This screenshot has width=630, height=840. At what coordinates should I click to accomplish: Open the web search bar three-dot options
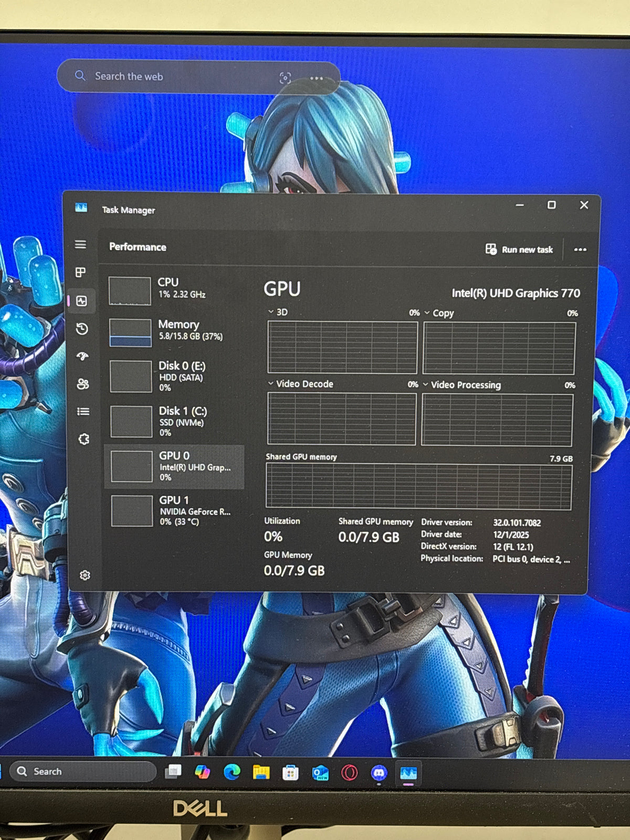pos(317,79)
